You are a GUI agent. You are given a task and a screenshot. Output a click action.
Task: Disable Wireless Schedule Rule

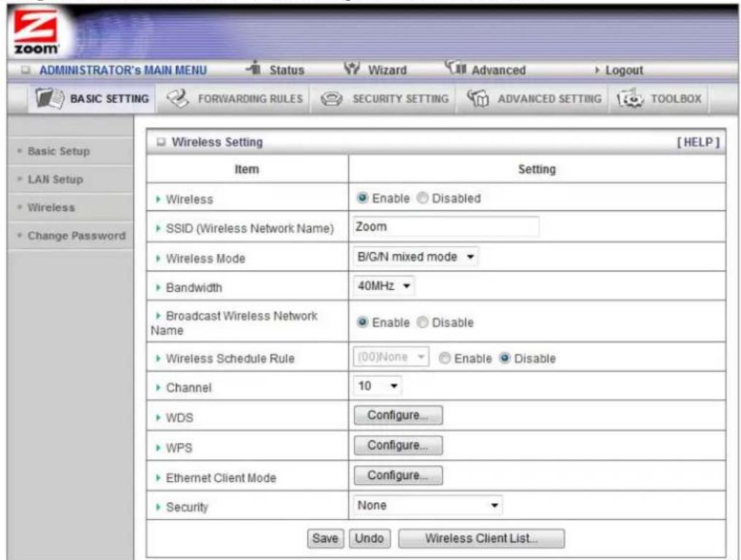[x=504, y=358]
